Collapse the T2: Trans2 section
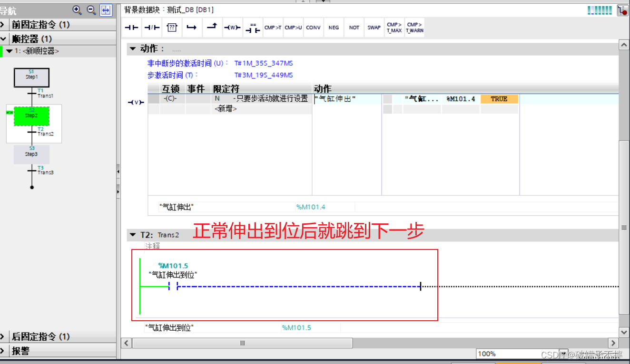This screenshot has height=364, width=630. point(132,235)
